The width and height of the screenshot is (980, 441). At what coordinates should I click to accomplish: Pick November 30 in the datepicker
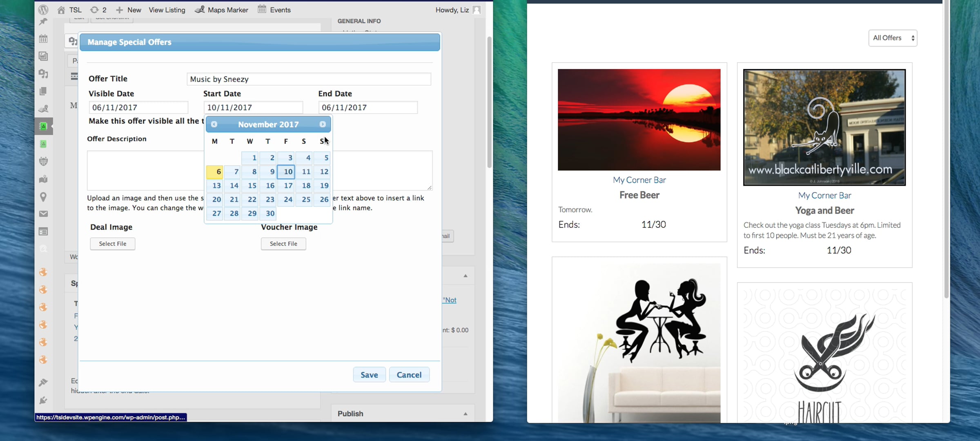[268, 213]
